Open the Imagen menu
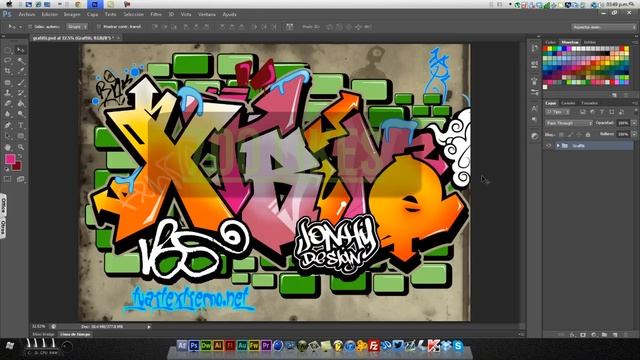The height and width of the screenshot is (360, 640). [x=72, y=14]
